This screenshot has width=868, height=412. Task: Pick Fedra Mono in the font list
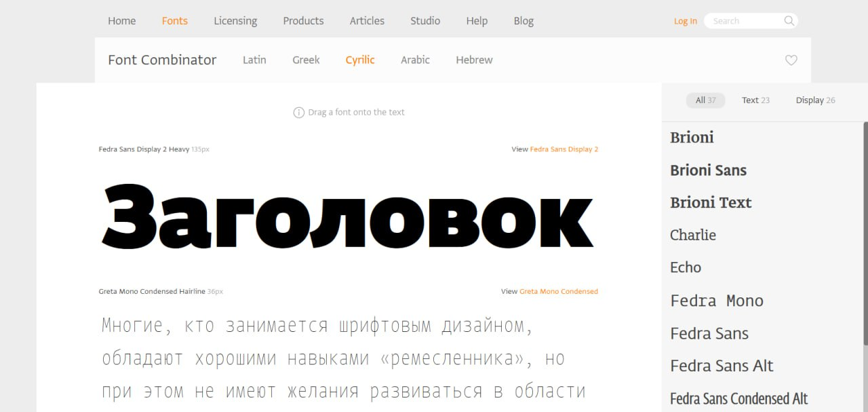click(x=717, y=301)
